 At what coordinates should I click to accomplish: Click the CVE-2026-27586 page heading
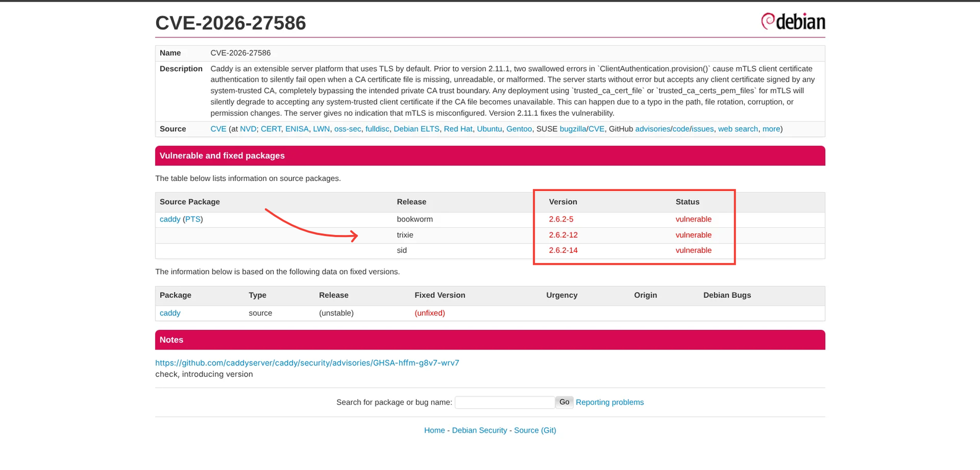click(230, 23)
